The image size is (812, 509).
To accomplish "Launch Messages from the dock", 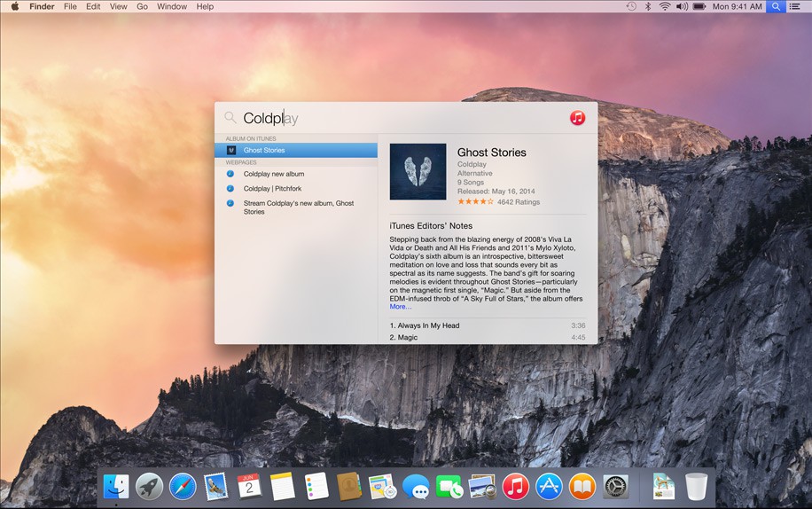I will 416,486.
